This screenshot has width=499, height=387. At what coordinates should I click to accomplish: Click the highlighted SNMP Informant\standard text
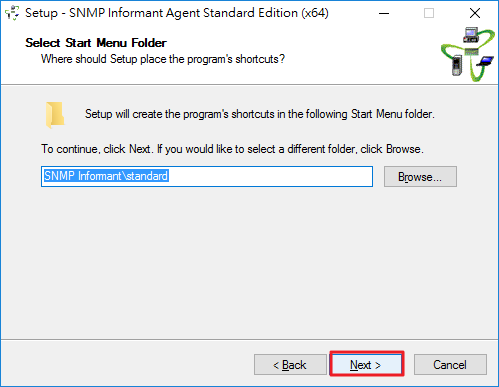(x=106, y=176)
